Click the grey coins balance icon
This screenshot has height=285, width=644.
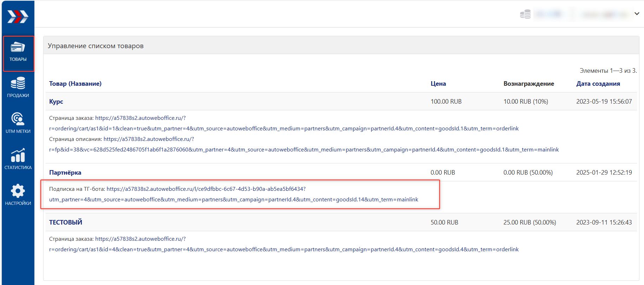[x=525, y=14]
